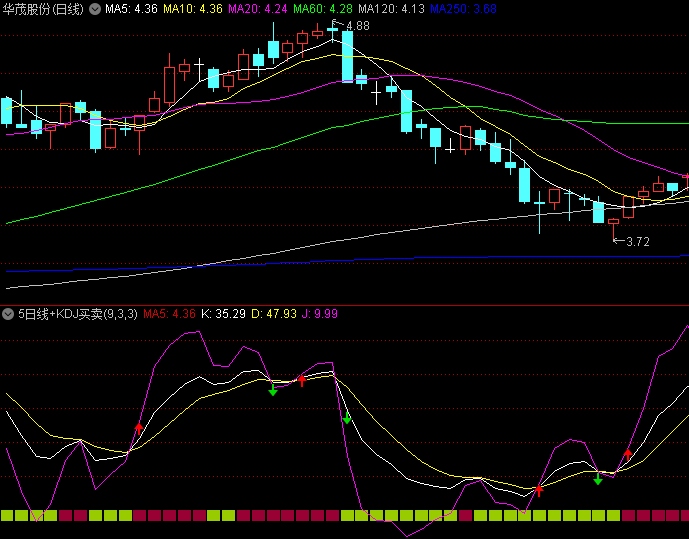Expand the 5日线+KDJ买卖 indicator dropdown arrow
This screenshot has width=689, height=539.
(x=8, y=314)
